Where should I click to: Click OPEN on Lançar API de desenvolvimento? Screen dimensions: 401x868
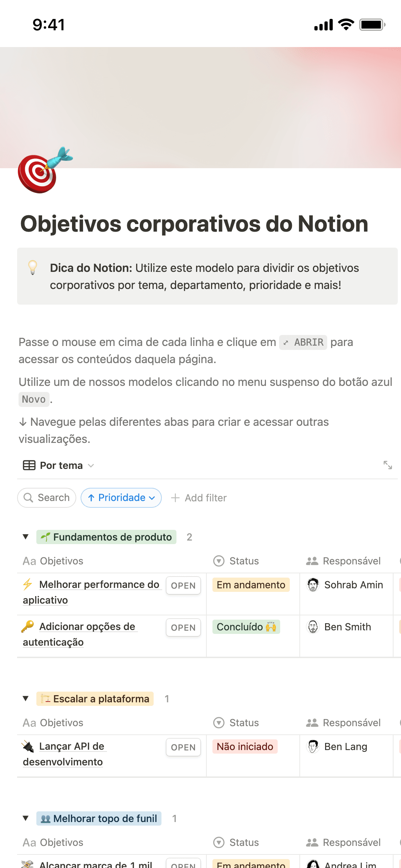(x=183, y=747)
